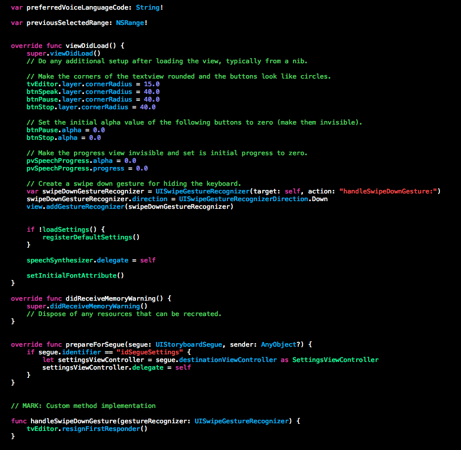Image resolution: width=461 pixels, height=450 pixels.
Task: Click the 'Set the initial alpha value' comment
Action: point(194,122)
